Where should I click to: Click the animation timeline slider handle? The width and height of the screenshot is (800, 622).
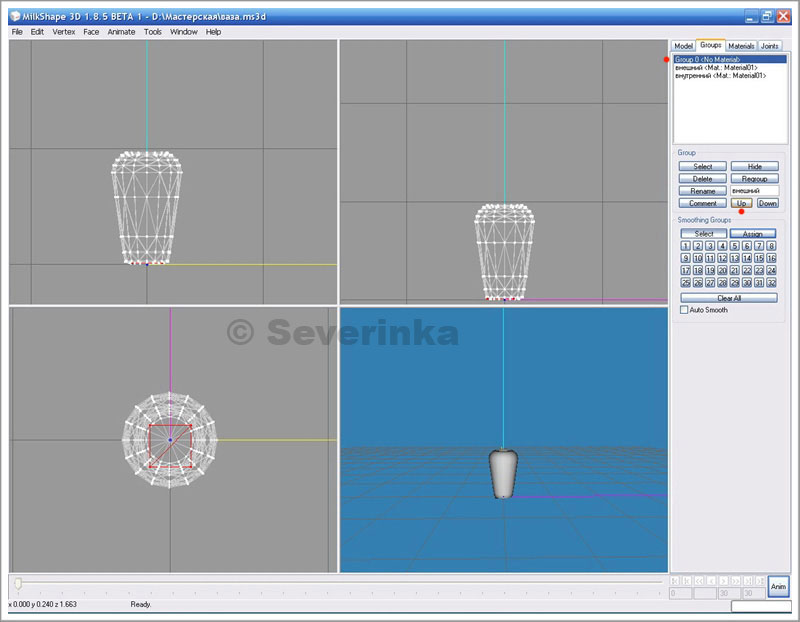point(18,582)
